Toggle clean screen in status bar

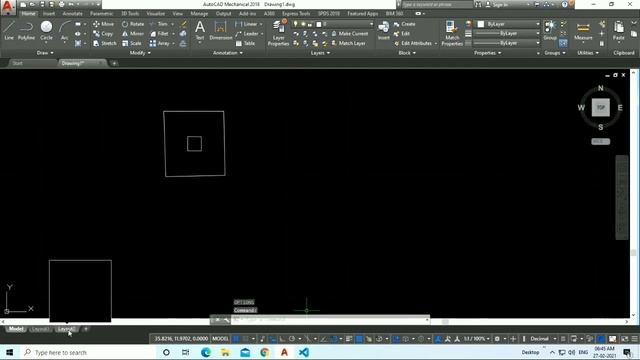click(x=625, y=339)
